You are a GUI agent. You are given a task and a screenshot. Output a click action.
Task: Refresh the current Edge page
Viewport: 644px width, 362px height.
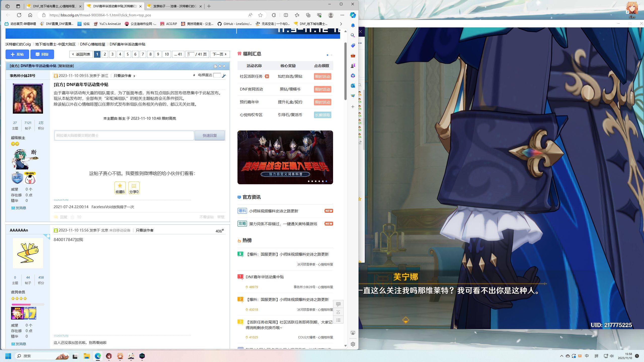pyautogui.click(x=19, y=15)
